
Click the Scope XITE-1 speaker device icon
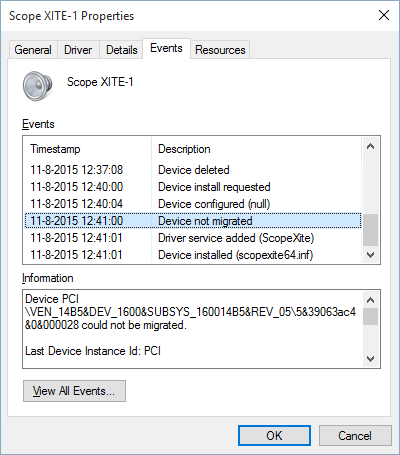tap(38, 86)
